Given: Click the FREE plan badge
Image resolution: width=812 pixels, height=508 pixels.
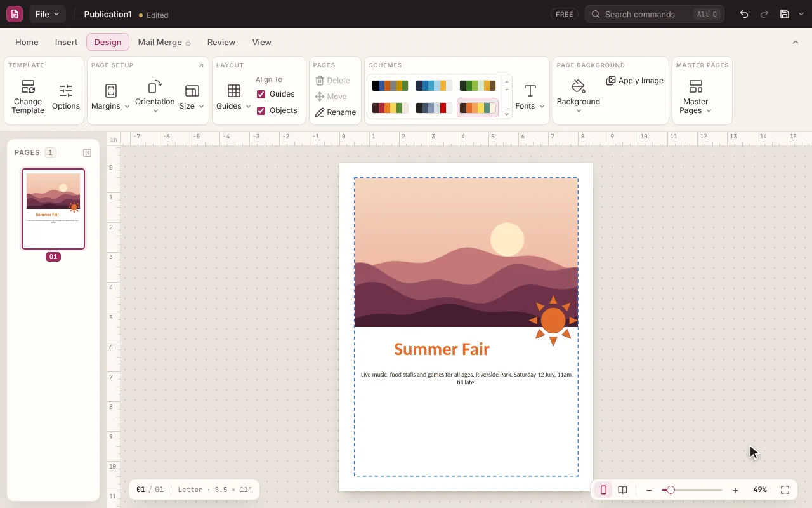Looking at the screenshot, I should 564,14.
